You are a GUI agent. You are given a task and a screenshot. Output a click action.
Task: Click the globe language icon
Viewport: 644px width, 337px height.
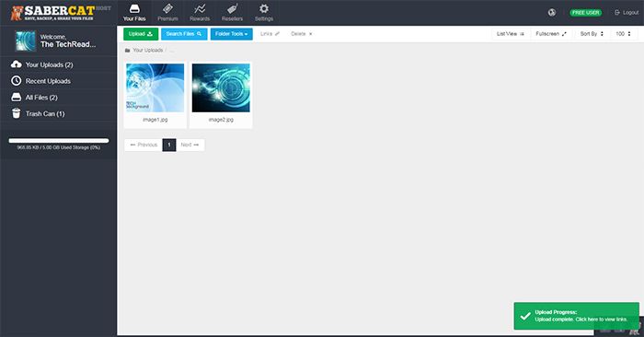552,12
